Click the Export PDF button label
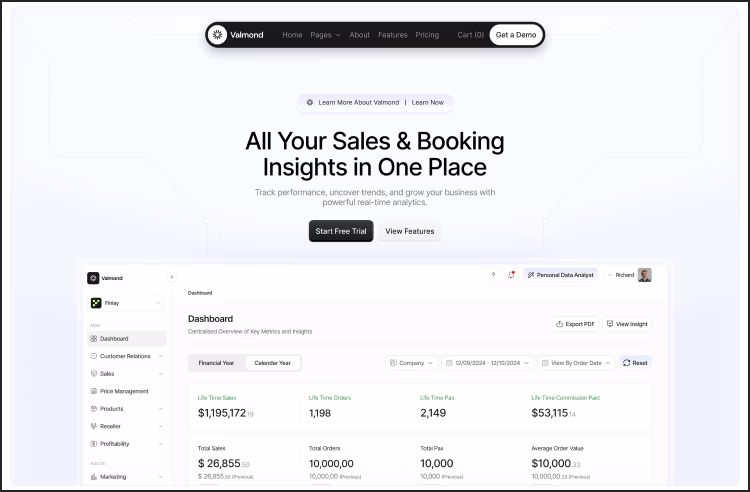The width and height of the screenshot is (750, 492). click(x=580, y=324)
